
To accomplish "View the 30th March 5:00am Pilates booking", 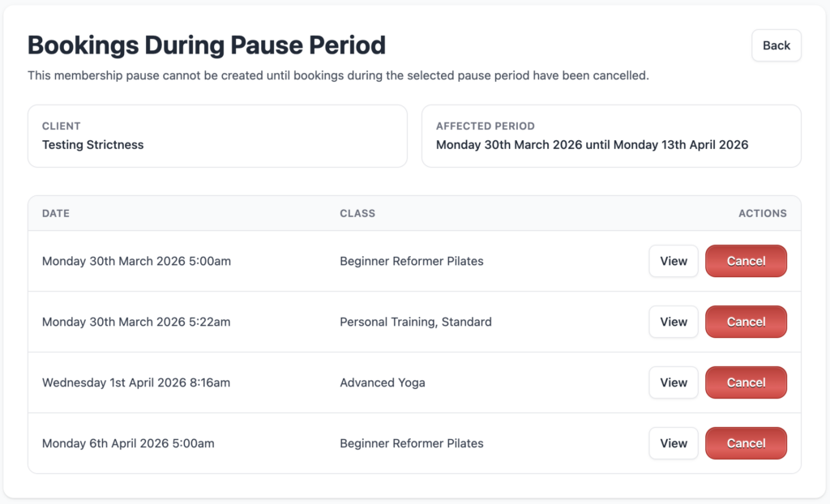I will [x=673, y=261].
